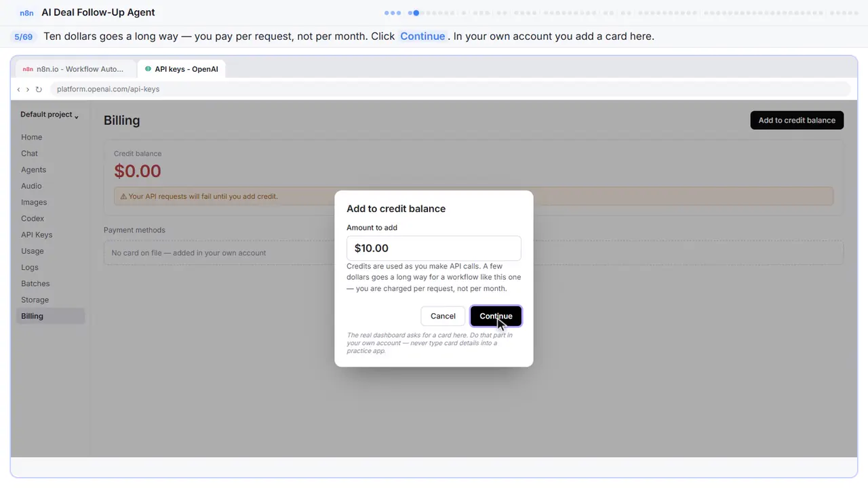Click the browser forward arrow
The image size is (868, 488).
28,89
